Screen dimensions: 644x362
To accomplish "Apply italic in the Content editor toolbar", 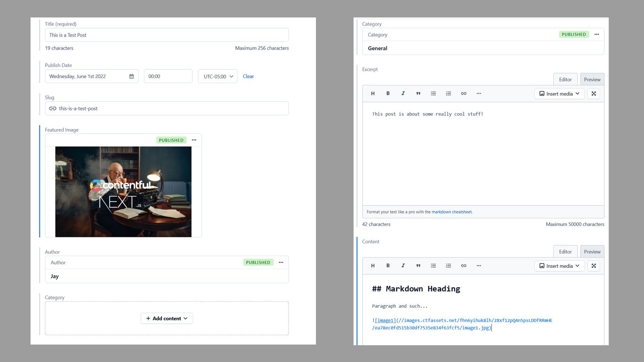I will coord(403,265).
